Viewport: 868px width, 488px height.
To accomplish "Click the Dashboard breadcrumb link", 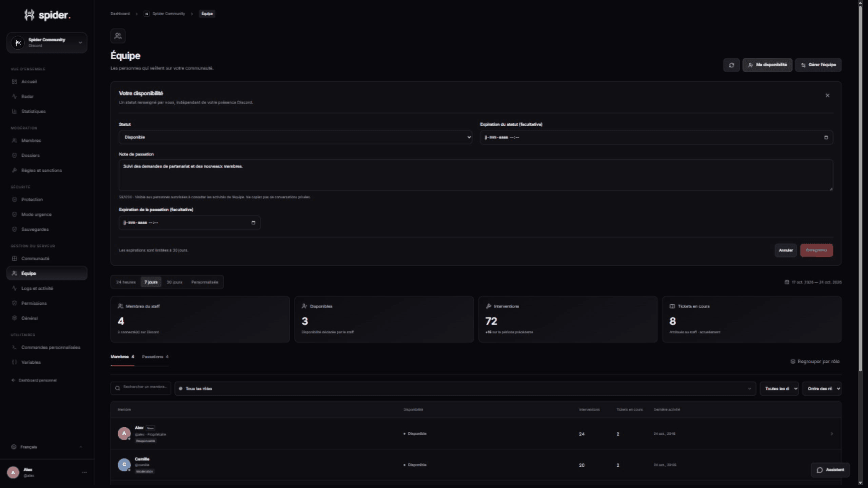I will coord(120,14).
